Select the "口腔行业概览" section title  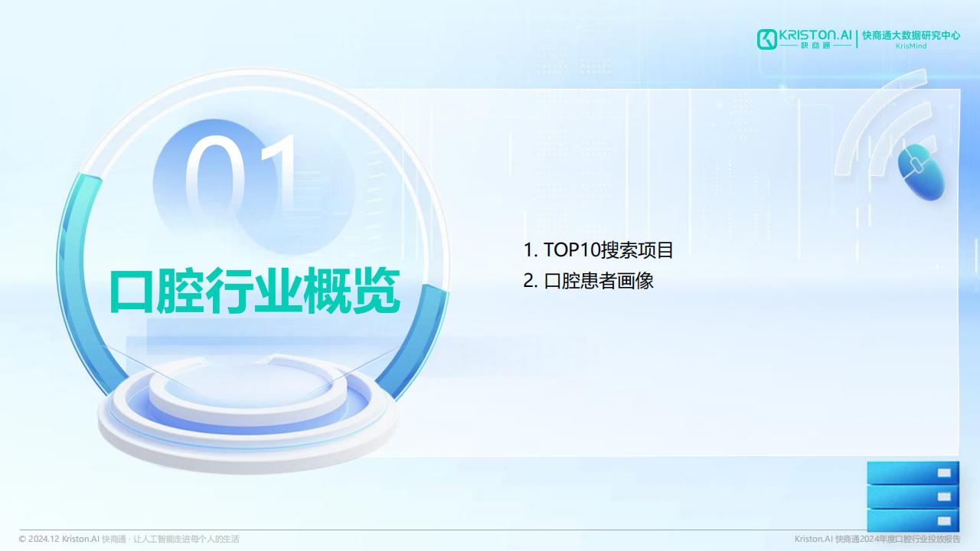coord(255,292)
